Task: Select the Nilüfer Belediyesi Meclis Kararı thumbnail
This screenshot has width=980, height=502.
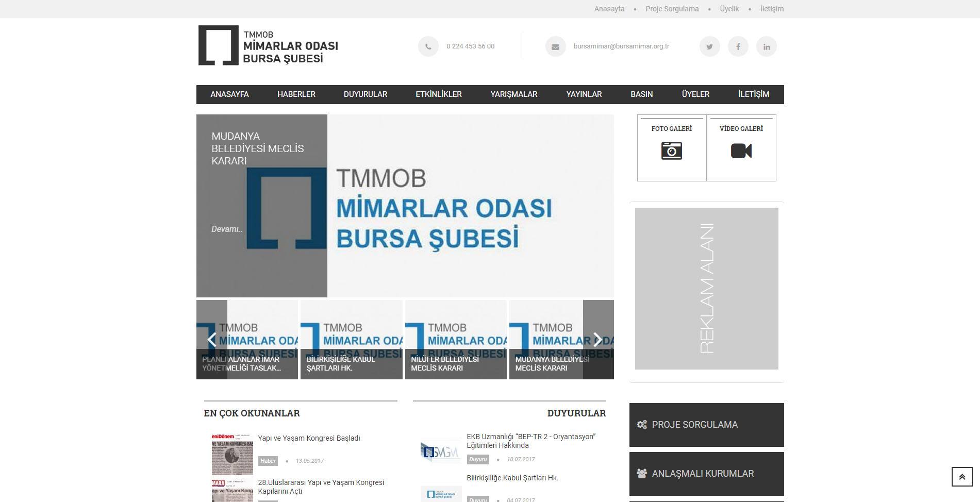Action: tap(456, 340)
